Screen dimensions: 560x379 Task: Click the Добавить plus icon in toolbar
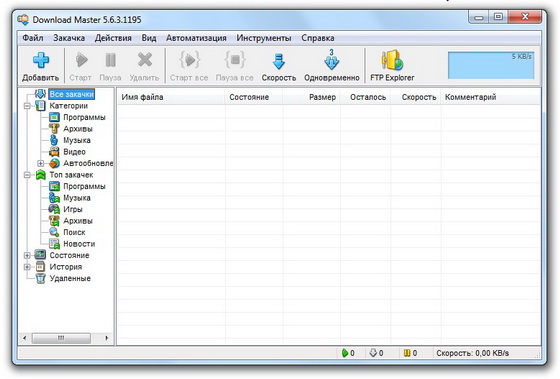pos(41,60)
